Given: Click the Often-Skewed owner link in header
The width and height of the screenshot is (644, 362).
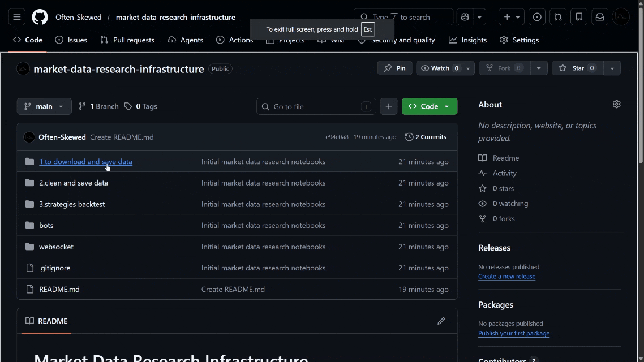Looking at the screenshot, I should pyautogui.click(x=79, y=17).
